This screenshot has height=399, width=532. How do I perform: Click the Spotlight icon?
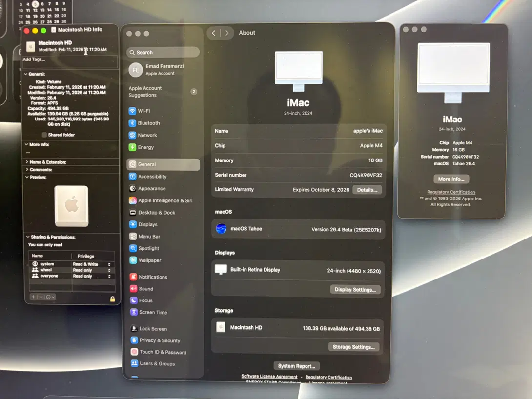click(133, 248)
